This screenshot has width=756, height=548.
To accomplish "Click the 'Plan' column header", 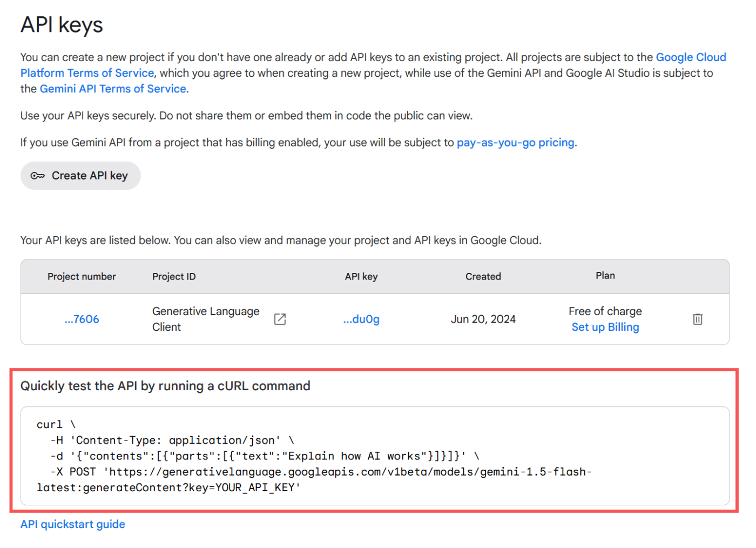I will [x=605, y=276].
